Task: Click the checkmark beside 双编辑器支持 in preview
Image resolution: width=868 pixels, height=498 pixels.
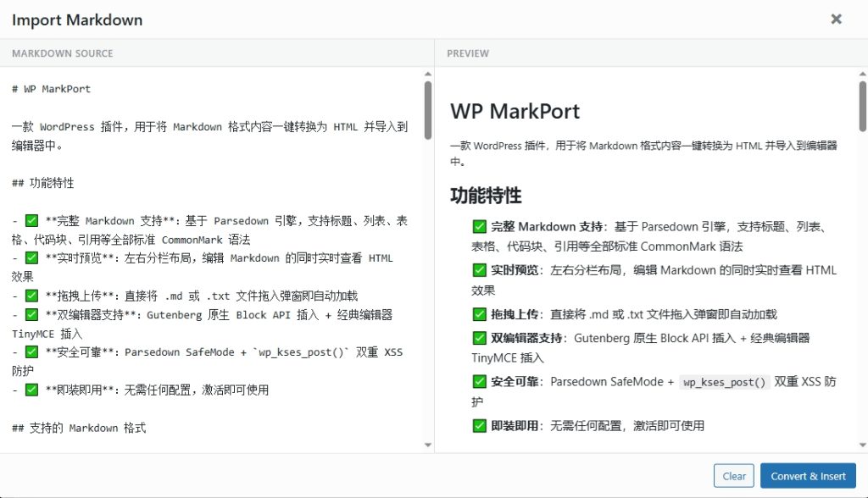Action: (x=479, y=336)
